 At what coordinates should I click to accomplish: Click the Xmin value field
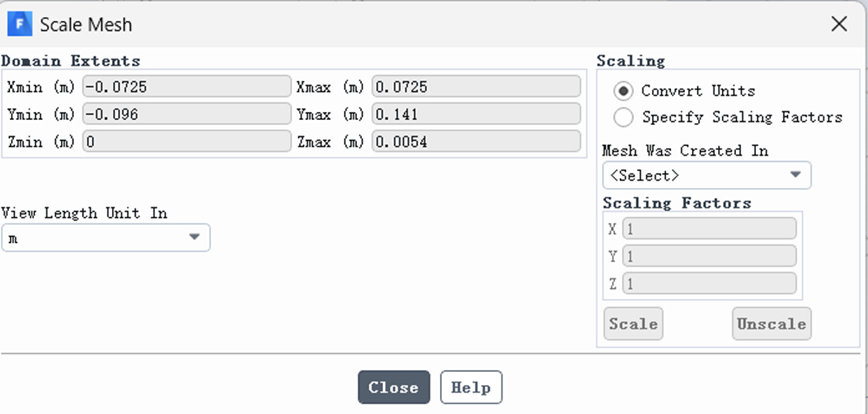pyautogui.click(x=187, y=87)
